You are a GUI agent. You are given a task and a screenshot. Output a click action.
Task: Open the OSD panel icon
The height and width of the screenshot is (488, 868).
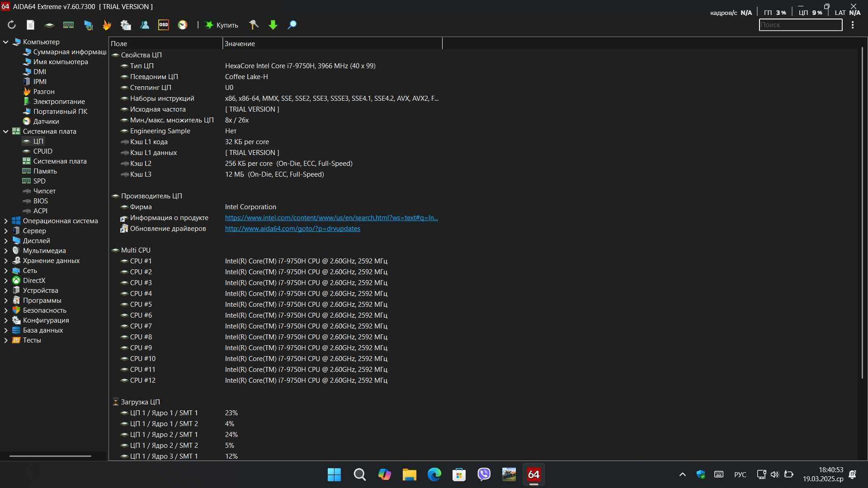tap(164, 25)
